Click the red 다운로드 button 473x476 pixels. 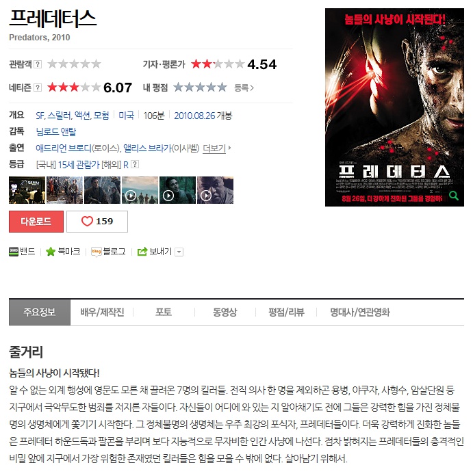(x=36, y=222)
